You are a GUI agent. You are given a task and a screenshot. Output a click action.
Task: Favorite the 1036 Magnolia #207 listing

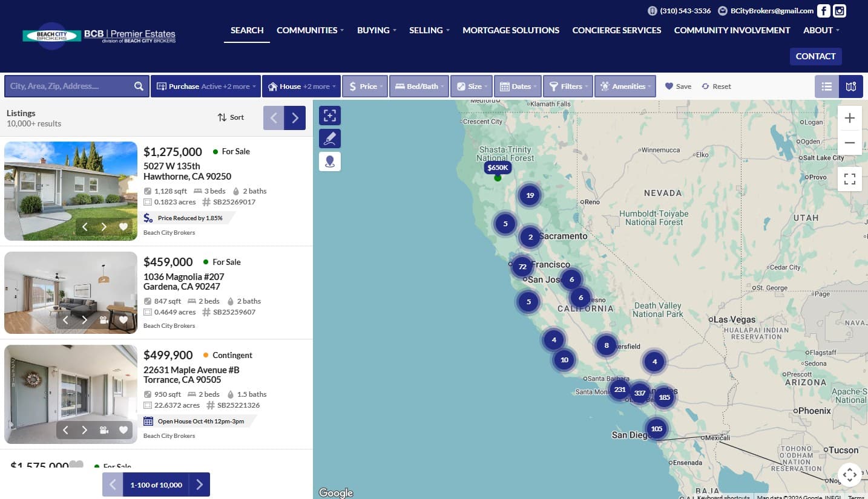pyautogui.click(x=123, y=320)
